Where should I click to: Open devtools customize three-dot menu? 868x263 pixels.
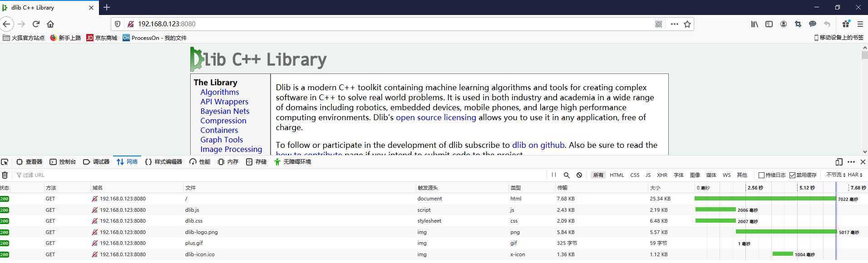(x=851, y=162)
